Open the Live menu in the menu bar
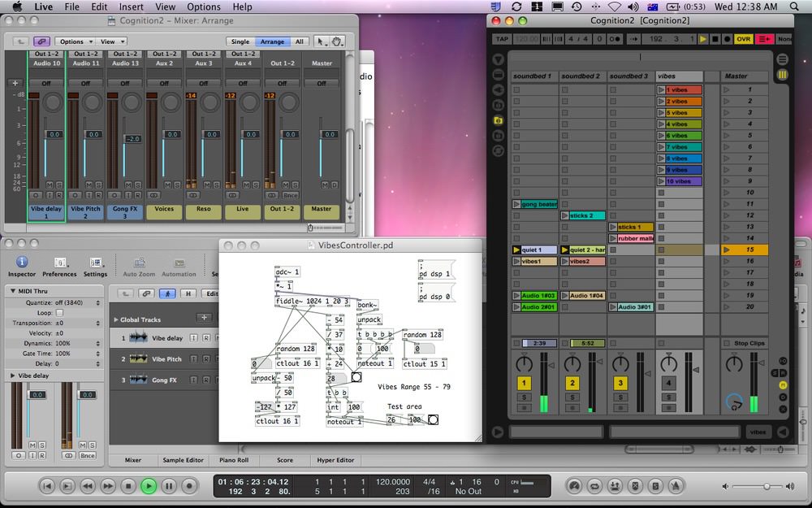The width and height of the screenshot is (812, 508). click(43, 7)
